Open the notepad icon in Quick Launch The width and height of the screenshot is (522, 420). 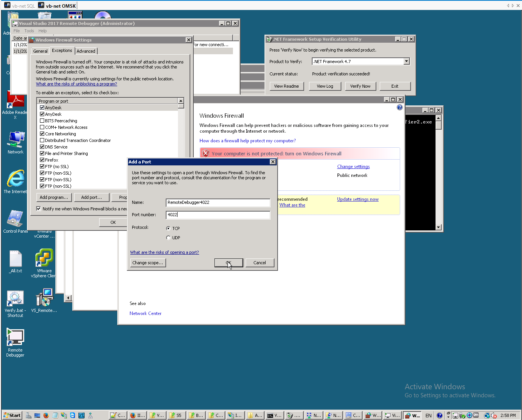55,415
